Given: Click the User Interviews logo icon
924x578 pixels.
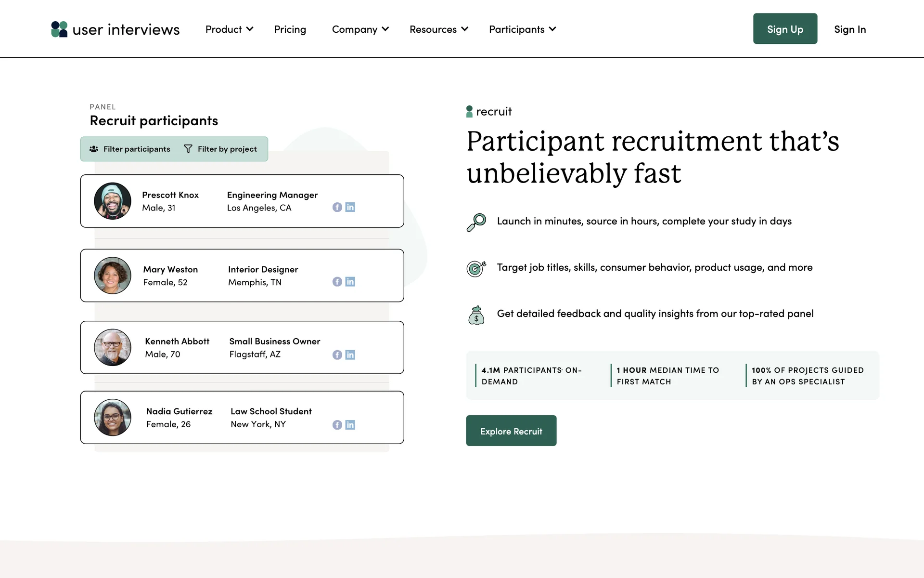Looking at the screenshot, I should pos(59,29).
